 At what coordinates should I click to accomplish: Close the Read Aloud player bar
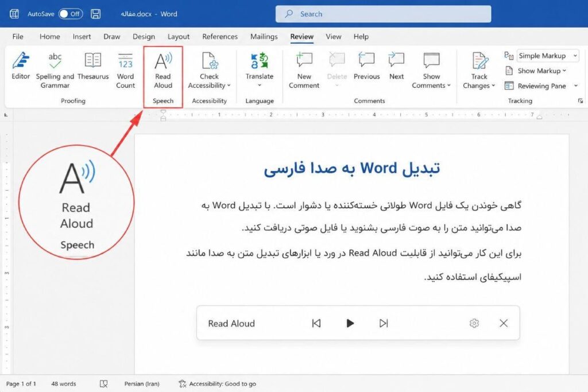click(504, 323)
